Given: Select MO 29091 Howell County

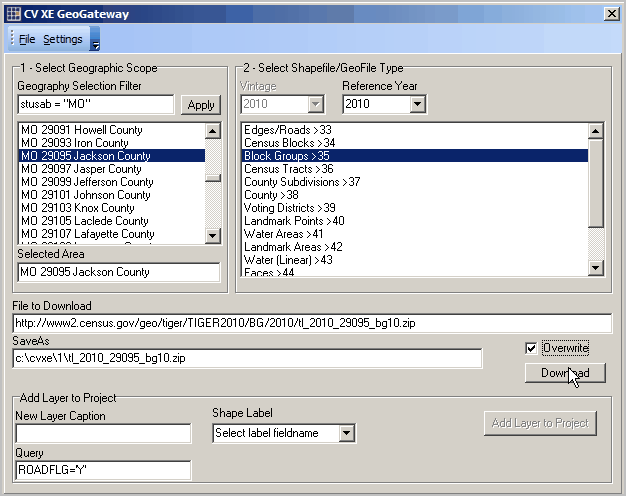Looking at the screenshot, I should [x=112, y=130].
